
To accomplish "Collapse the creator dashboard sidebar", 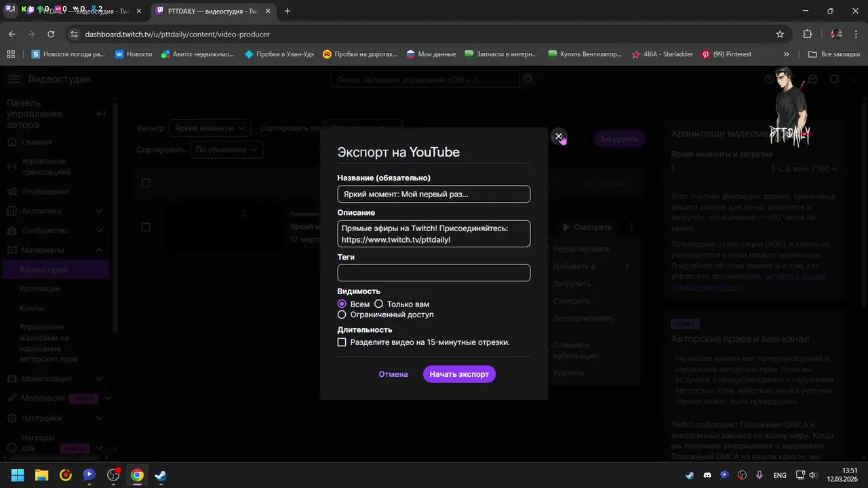I will click(x=100, y=114).
